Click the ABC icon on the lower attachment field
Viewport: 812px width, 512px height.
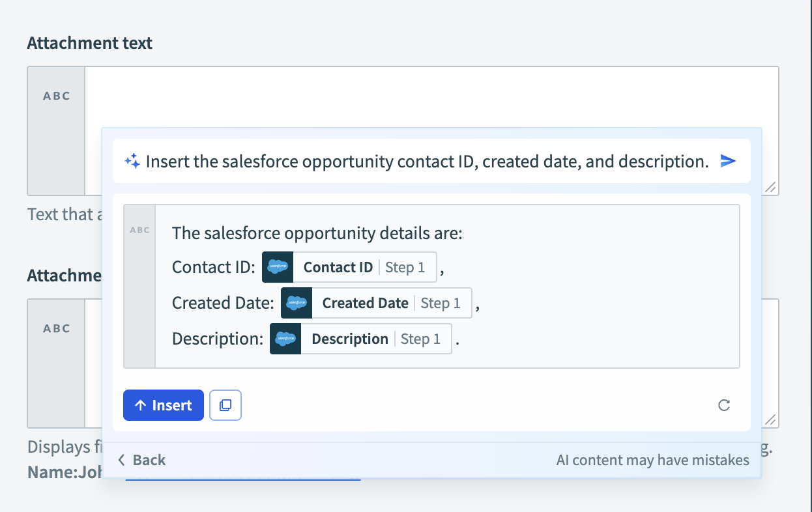[56, 328]
